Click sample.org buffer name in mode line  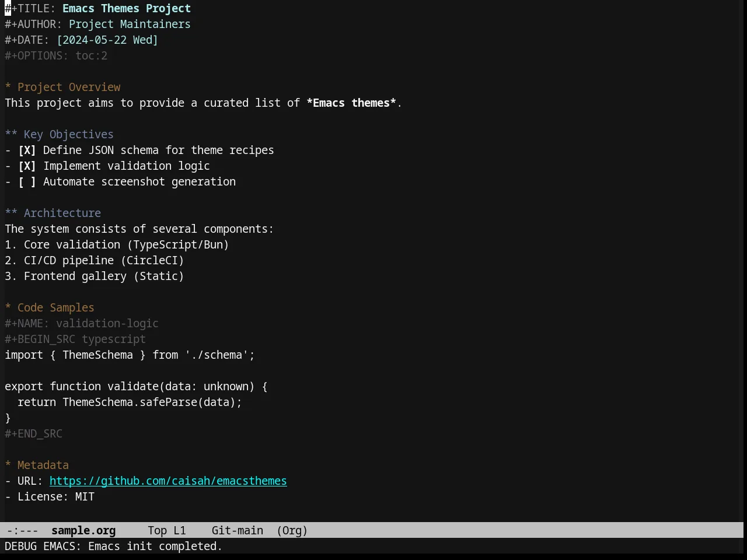[x=83, y=531]
